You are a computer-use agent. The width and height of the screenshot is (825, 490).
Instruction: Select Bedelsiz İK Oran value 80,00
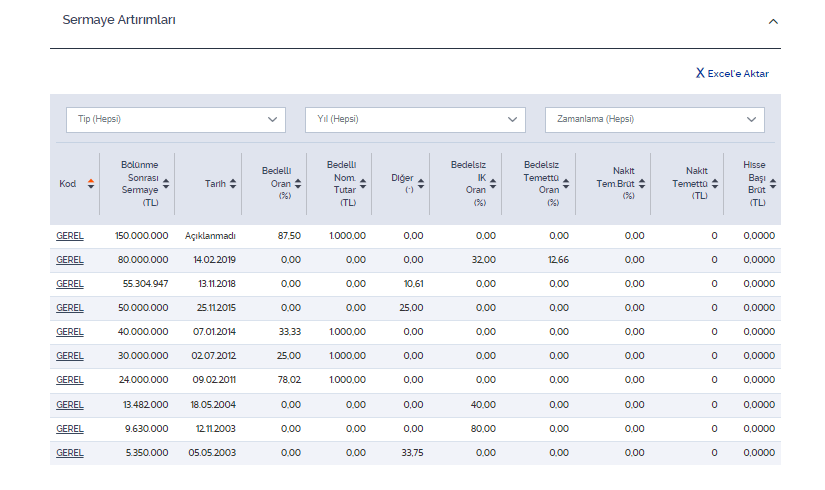[x=484, y=429]
